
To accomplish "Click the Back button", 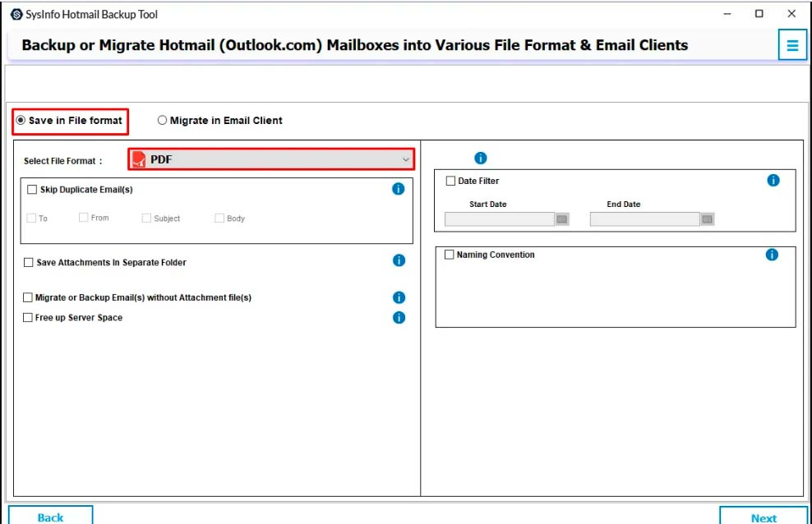I will [51, 515].
